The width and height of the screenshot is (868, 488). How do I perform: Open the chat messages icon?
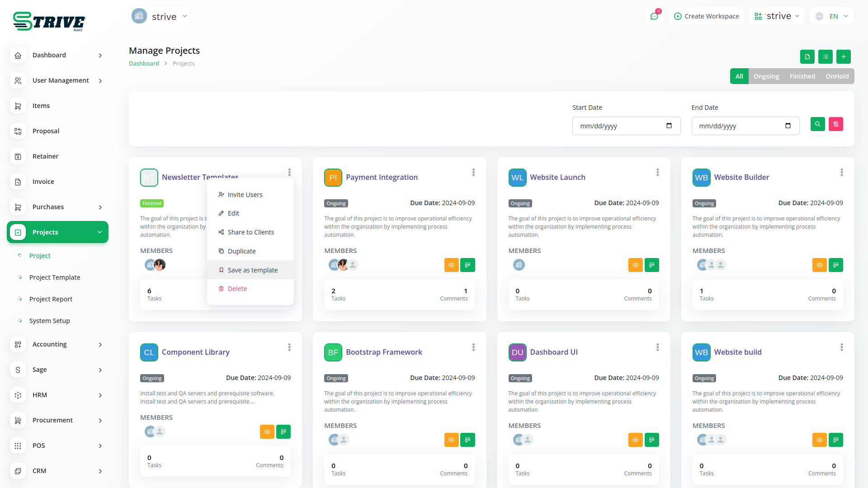(x=654, y=16)
